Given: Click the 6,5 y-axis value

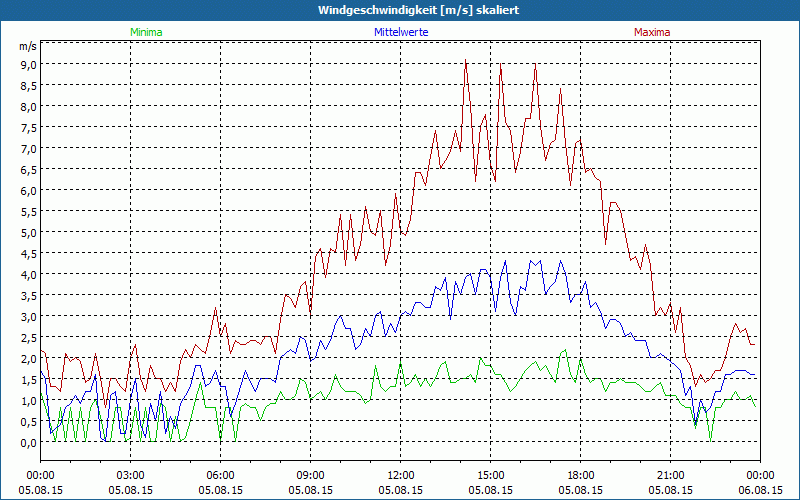Looking at the screenshot, I should click(x=28, y=169).
